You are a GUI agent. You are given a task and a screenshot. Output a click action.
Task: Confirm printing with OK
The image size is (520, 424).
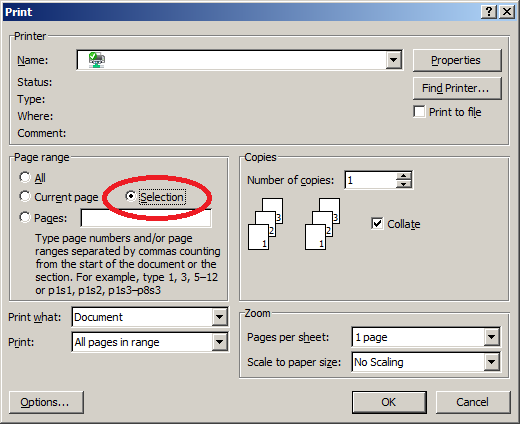[x=389, y=402]
